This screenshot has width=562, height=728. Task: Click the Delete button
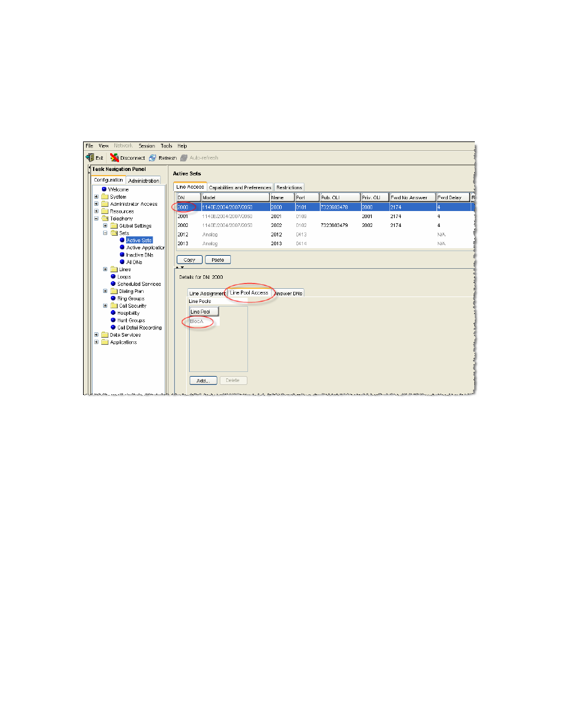233,380
